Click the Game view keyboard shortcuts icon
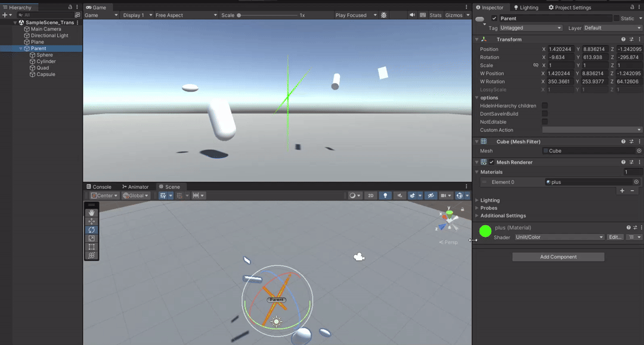Viewport: 644px width, 345px height. click(x=423, y=15)
